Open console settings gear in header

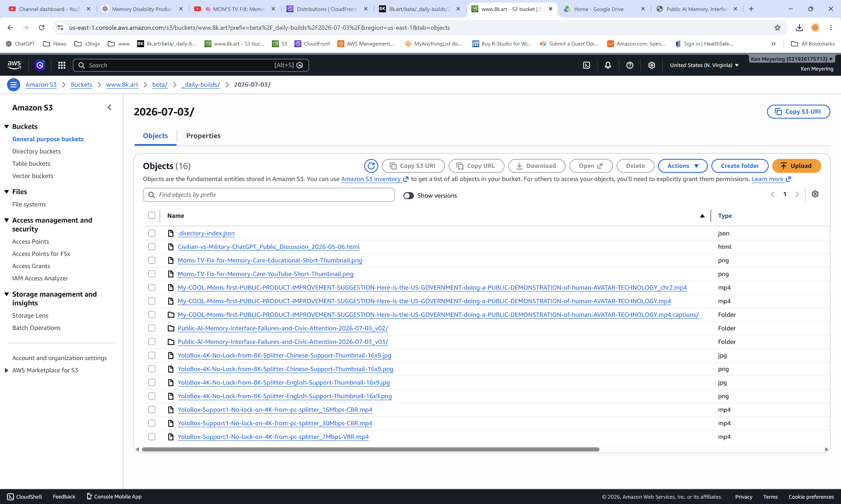point(651,65)
